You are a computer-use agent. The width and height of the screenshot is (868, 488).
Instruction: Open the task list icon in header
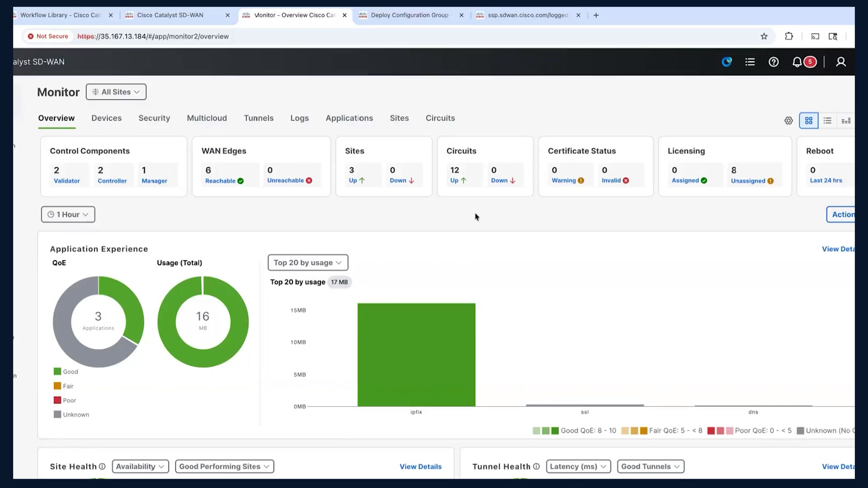coord(750,62)
